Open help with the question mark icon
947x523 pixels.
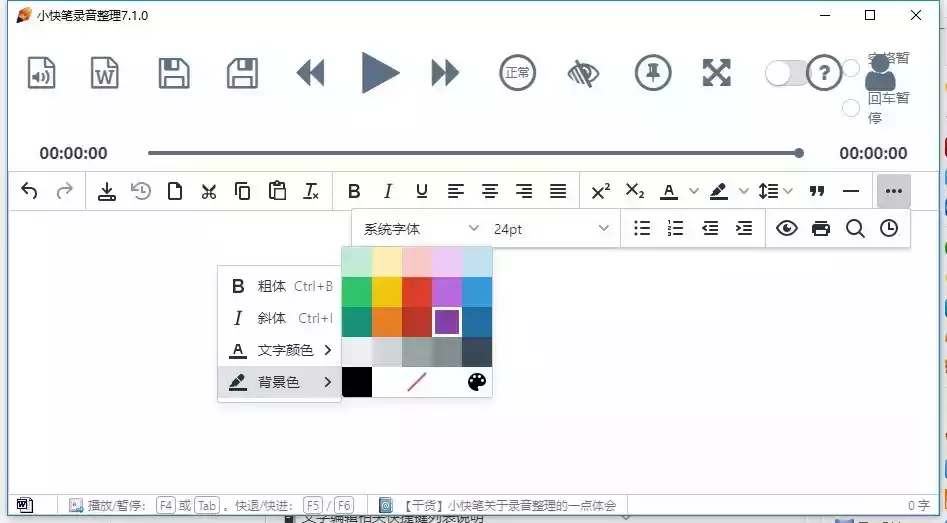(824, 72)
